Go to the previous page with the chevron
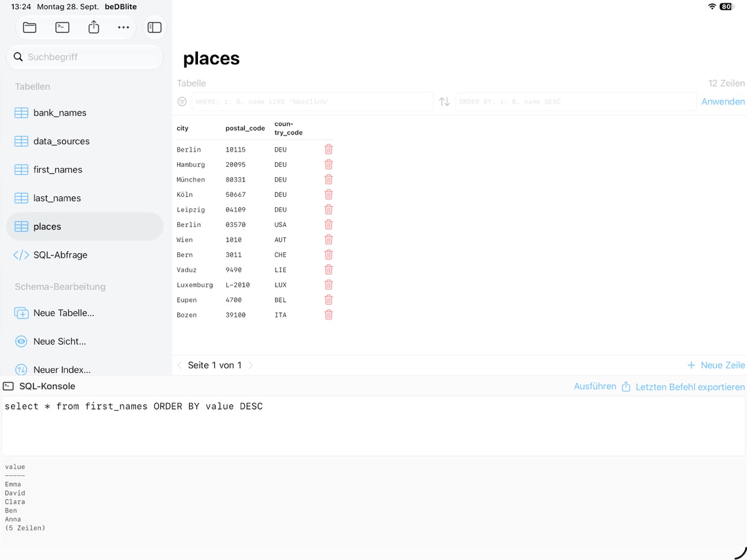This screenshot has width=747, height=560. tap(180, 365)
